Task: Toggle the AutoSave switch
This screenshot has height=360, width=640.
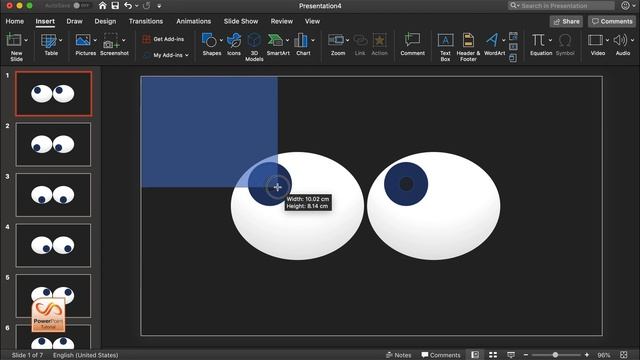Action: [x=82, y=6]
